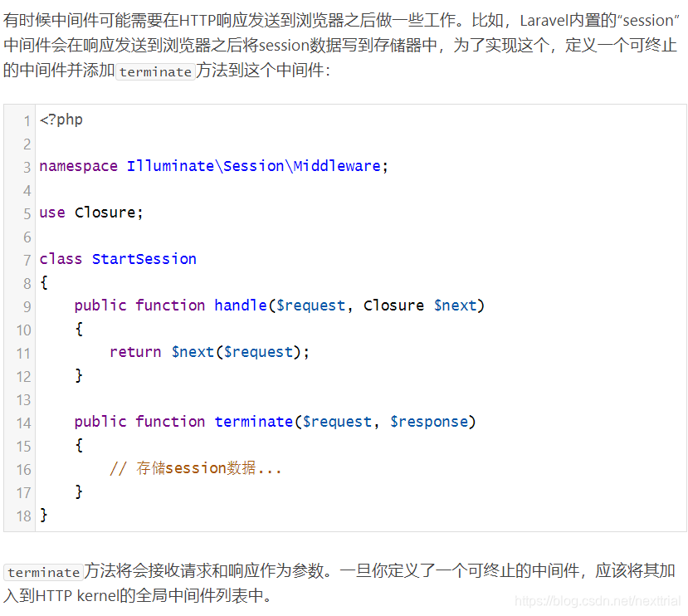Click 'public function' on line 14
The width and height of the screenshot is (688, 616).
pyautogui.click(x=139, y=422)
